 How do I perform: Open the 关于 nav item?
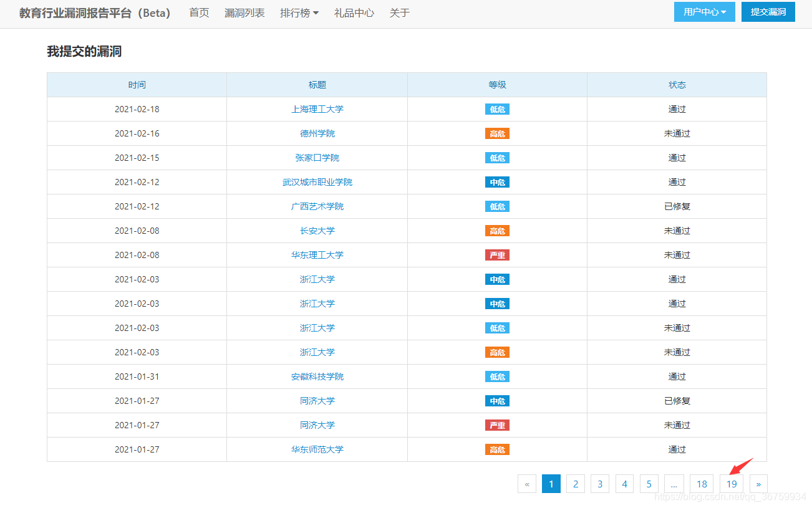pos(400,12)
